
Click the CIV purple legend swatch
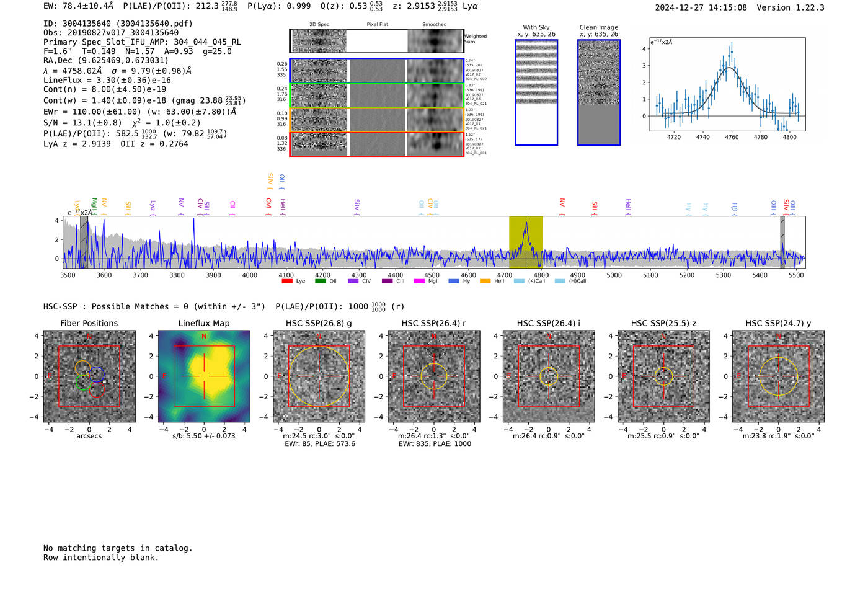353,281
